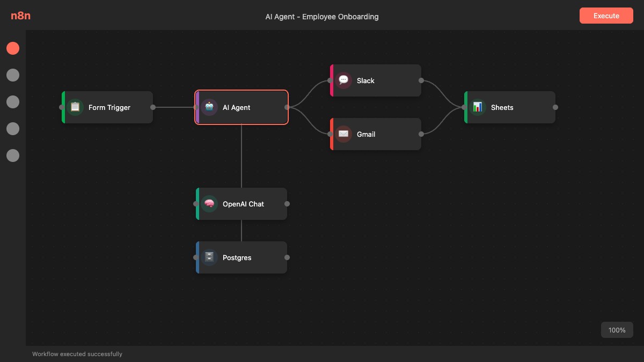Click the second gray sidebar circle
Viewport: 644px width, 362px height.
(13, 102)
